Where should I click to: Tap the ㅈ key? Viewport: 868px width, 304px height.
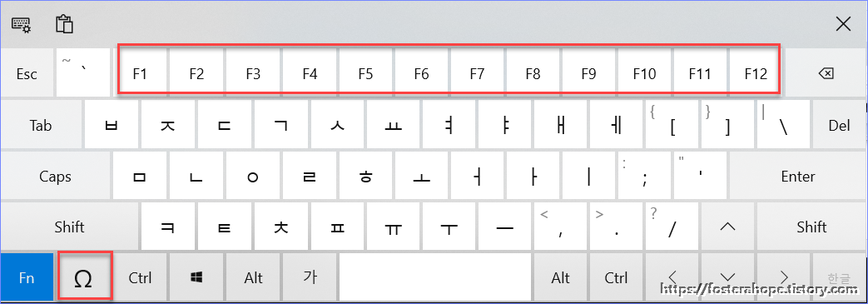pos(168,126)
